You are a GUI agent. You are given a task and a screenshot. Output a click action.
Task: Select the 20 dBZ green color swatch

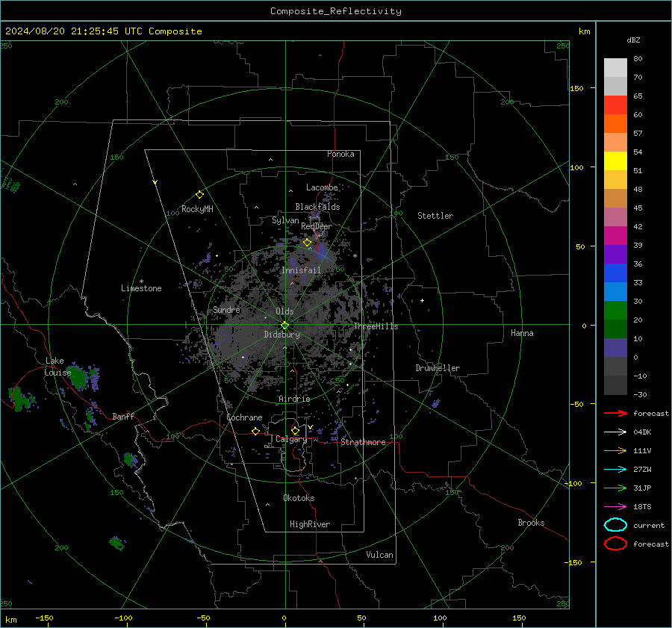(x=615, y=311)
